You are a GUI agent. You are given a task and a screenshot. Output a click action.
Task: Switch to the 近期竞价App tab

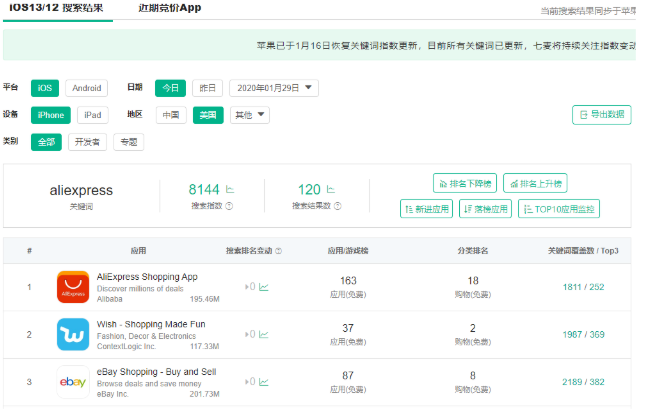coord(170,8)
